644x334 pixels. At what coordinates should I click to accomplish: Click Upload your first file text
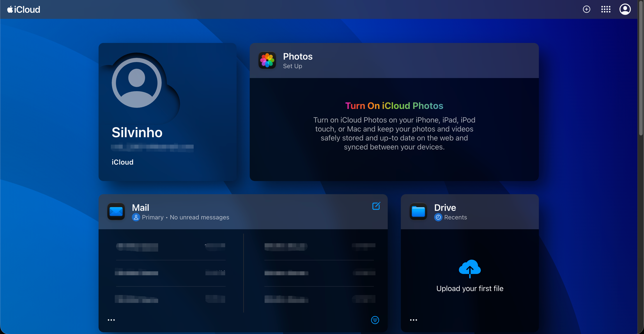click(x=470, y=288)
